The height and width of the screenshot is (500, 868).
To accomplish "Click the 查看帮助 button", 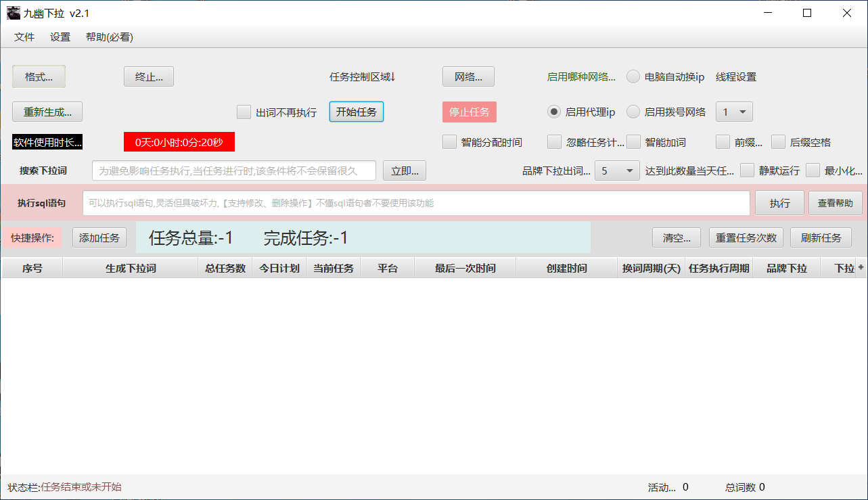I will click(836, 202).
